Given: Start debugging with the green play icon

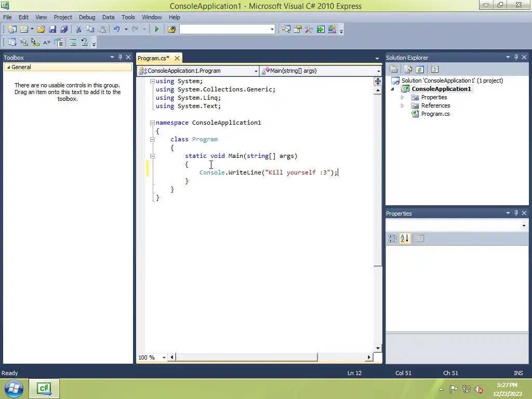Looking at the screenshot, I should pos(157,30).
